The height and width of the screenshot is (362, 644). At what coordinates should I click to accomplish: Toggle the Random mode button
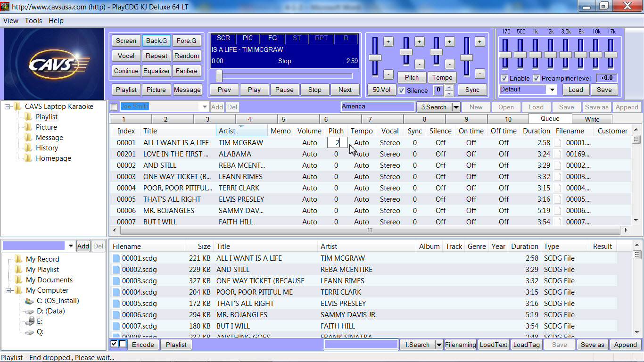[187, 56]
